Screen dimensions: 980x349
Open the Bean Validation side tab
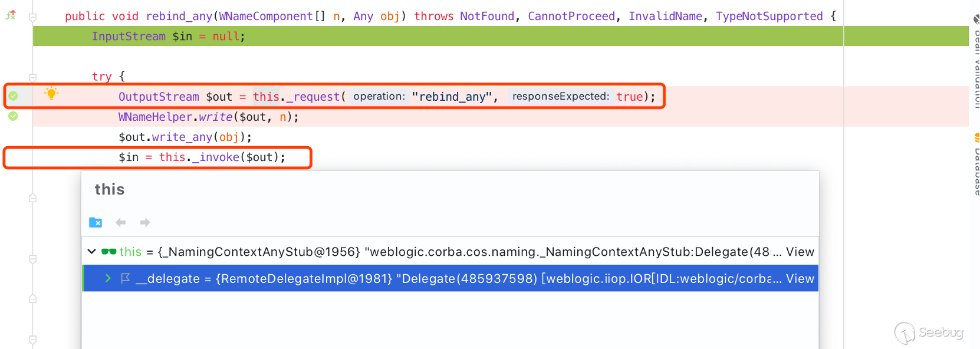coord(976,62)
